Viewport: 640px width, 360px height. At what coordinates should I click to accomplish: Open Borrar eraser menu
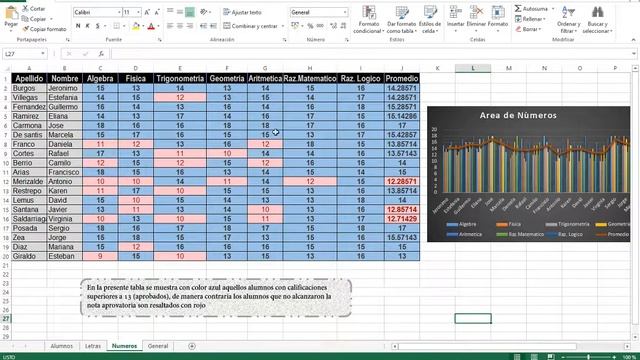click(528, 29)
